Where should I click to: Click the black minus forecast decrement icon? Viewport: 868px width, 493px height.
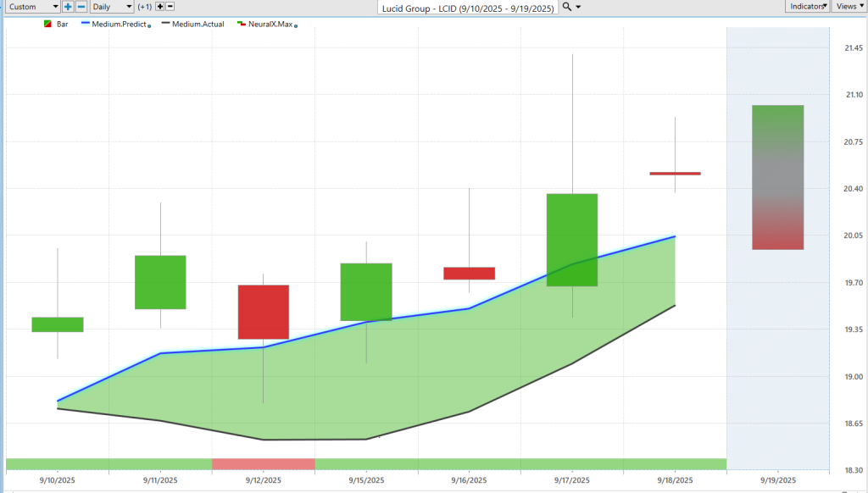tap(170, 7)
